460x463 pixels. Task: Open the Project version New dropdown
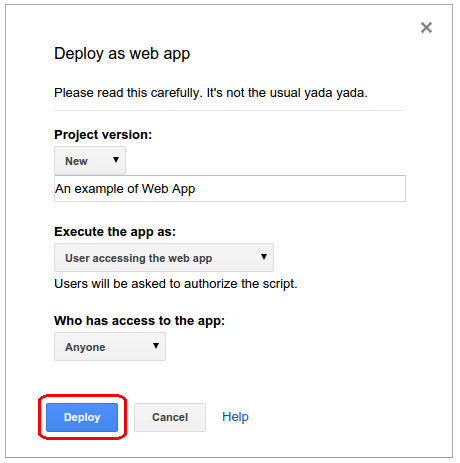90,160
